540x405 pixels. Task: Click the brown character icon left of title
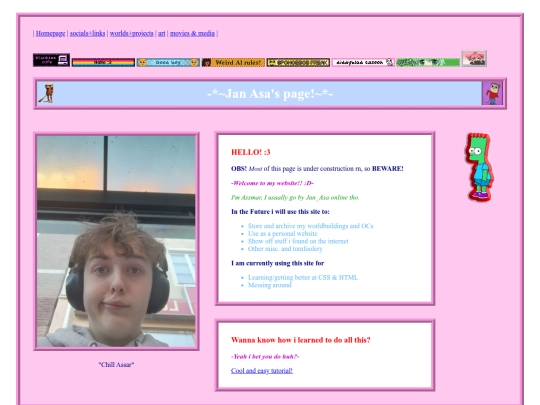coord(46,93)
